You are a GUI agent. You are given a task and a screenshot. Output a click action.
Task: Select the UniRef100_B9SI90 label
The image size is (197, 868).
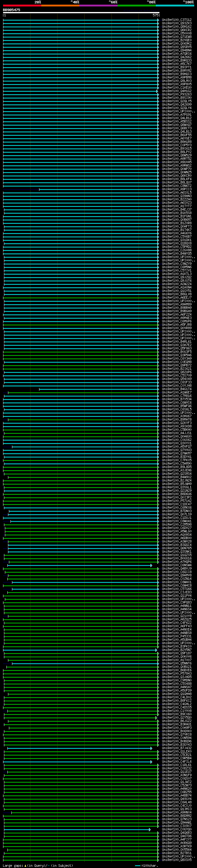pos(177,98)
